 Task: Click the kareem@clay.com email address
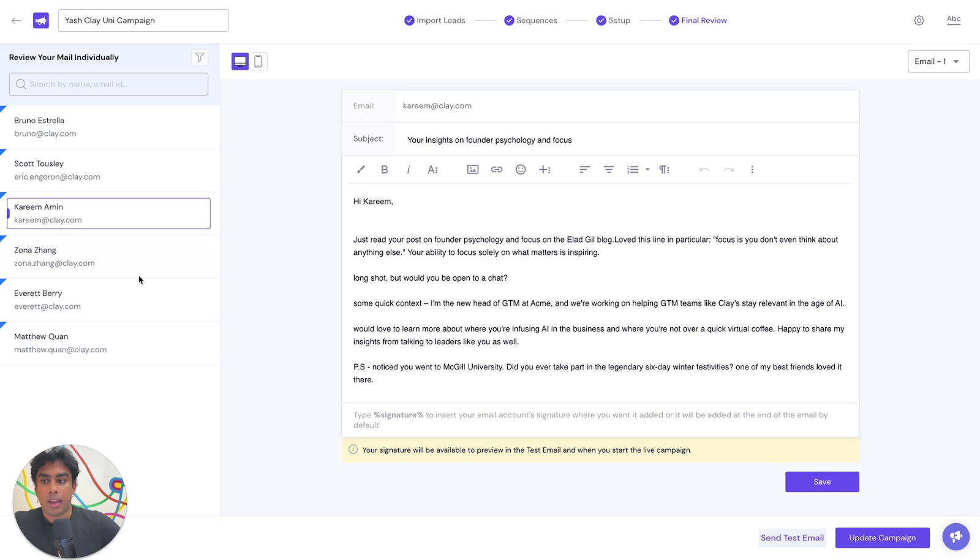pos(437,105)
